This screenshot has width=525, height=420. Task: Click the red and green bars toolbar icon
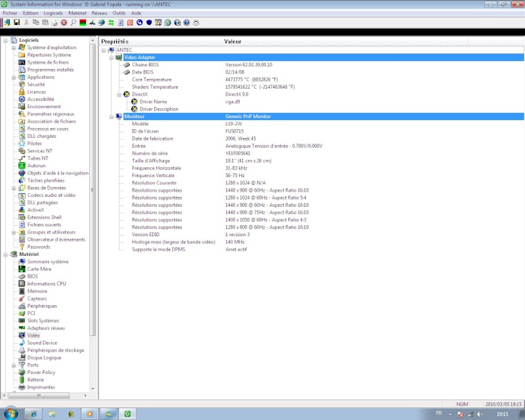pos(83,22)
